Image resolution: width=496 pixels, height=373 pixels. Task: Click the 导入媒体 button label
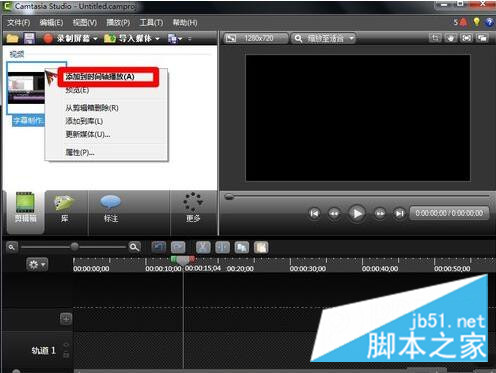135,39
